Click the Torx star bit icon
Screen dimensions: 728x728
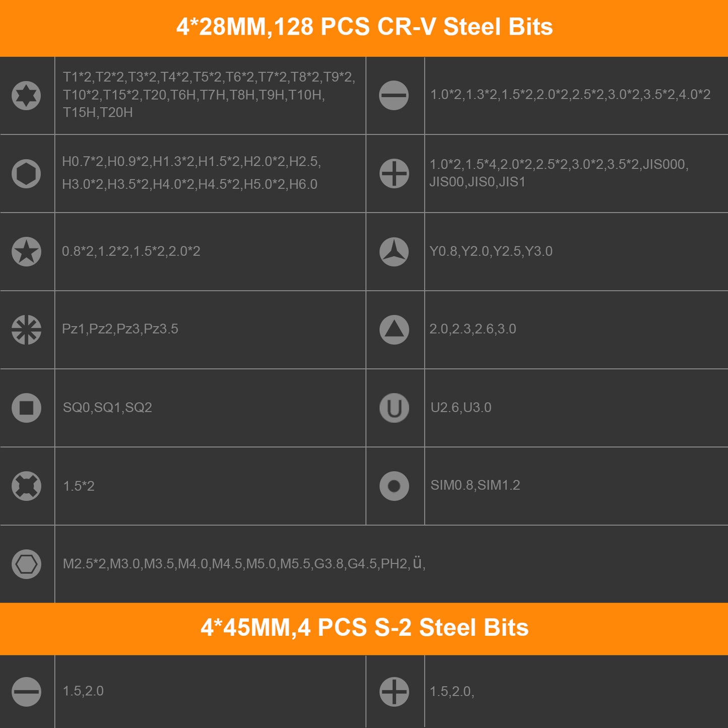(26, 95)
